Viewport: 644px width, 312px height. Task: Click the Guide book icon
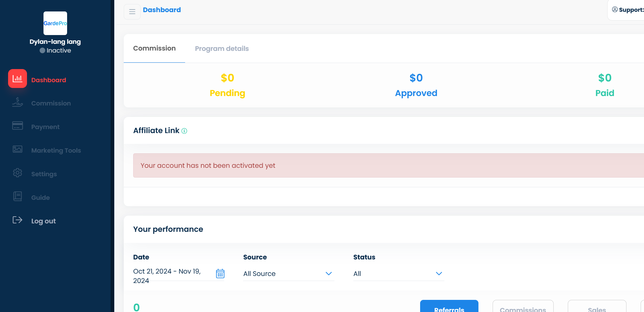18,196
